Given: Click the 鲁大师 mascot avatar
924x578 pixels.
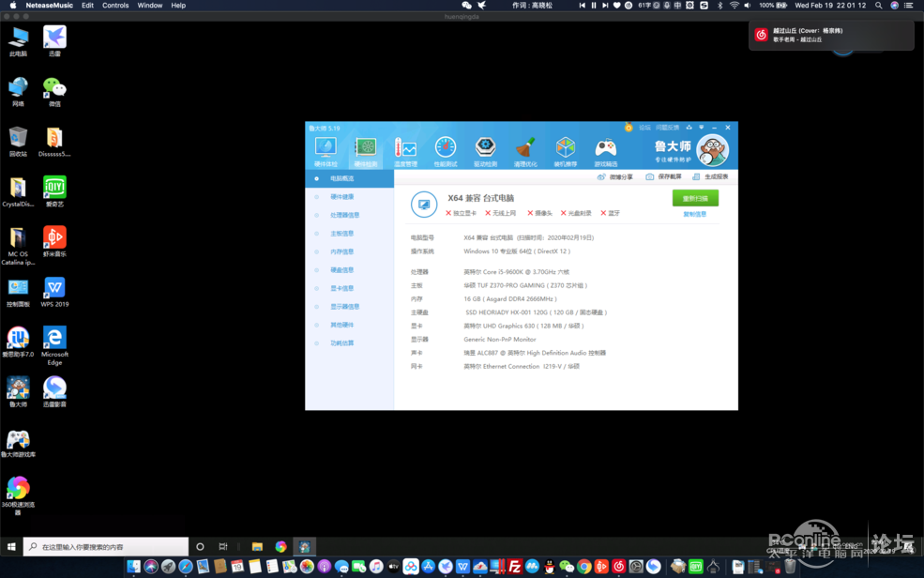Looking at the screenshot, I should pyautogui.click(x=712, y=150).
